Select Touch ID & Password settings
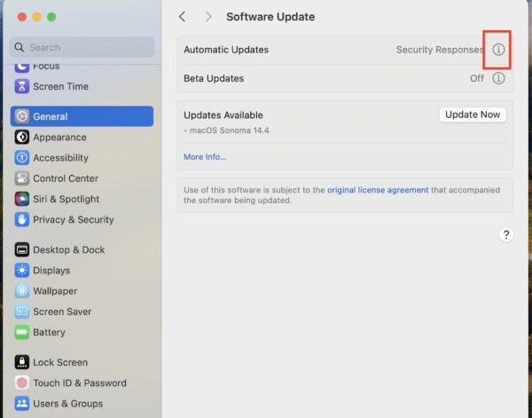Image resolution: width=532 pixels, height=418 pixels. tap(79, 383)
